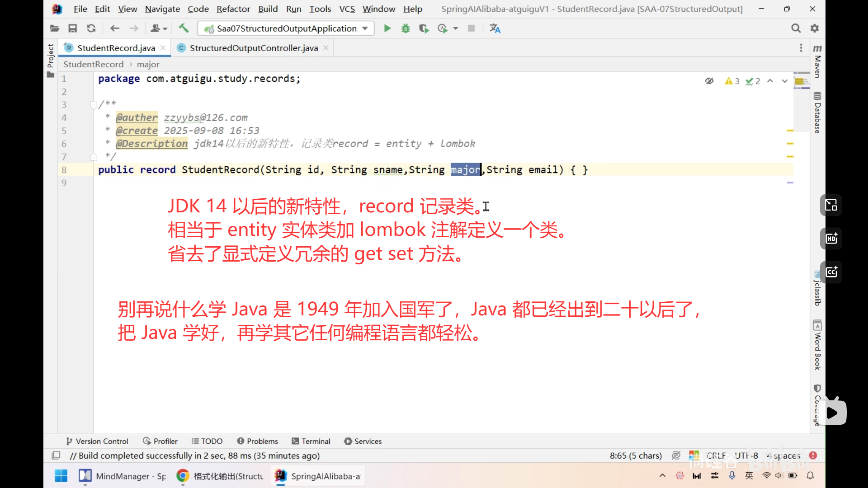Click the Synchronize refresh icon

point(91,28)
